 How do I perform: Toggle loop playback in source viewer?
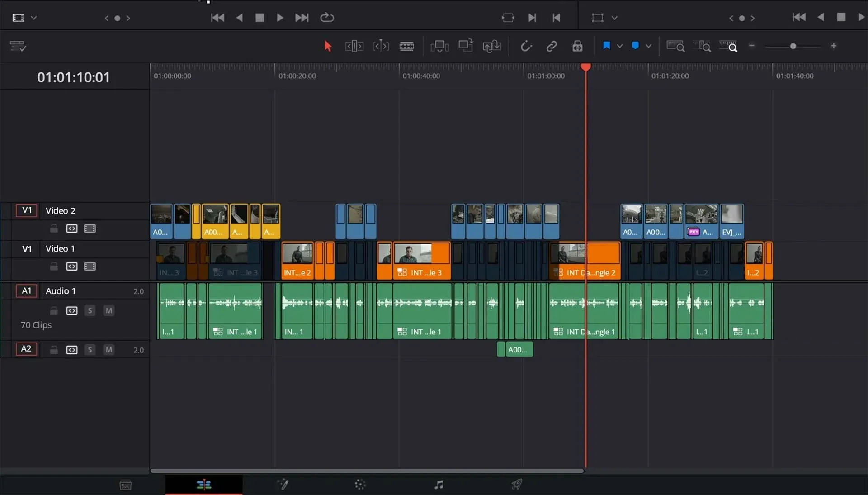pos(327,18)
